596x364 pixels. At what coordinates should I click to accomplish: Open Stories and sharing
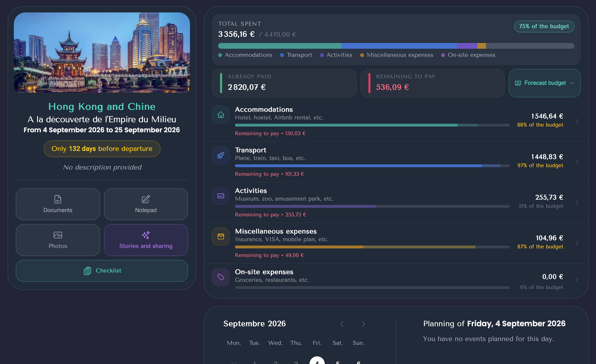[146, 240]
